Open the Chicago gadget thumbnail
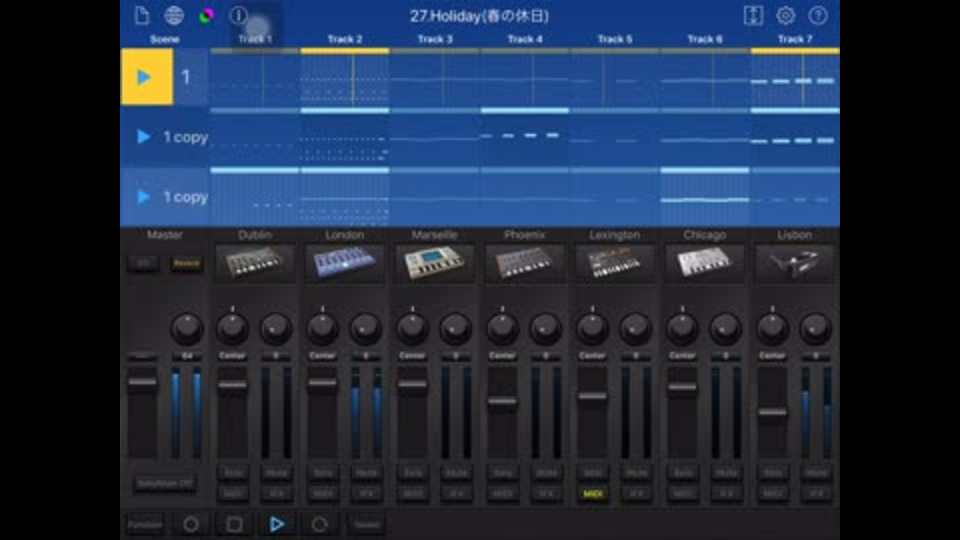Screen dimensions: 960x540 705,263
